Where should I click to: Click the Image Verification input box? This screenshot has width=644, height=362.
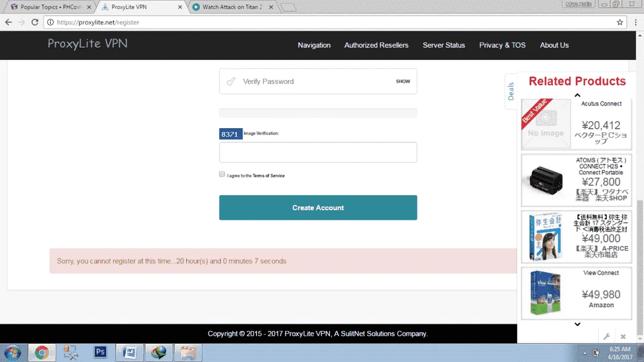click(318, 152)
